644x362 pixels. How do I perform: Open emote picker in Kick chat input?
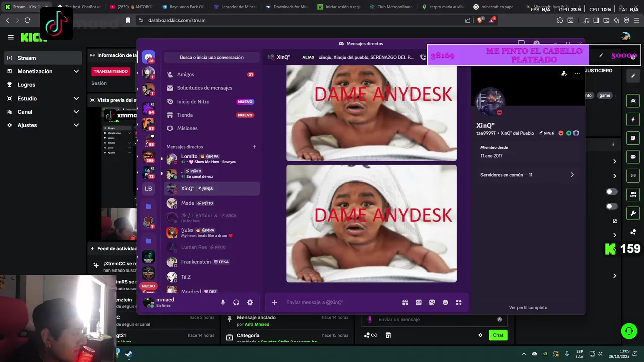(499, 319)
